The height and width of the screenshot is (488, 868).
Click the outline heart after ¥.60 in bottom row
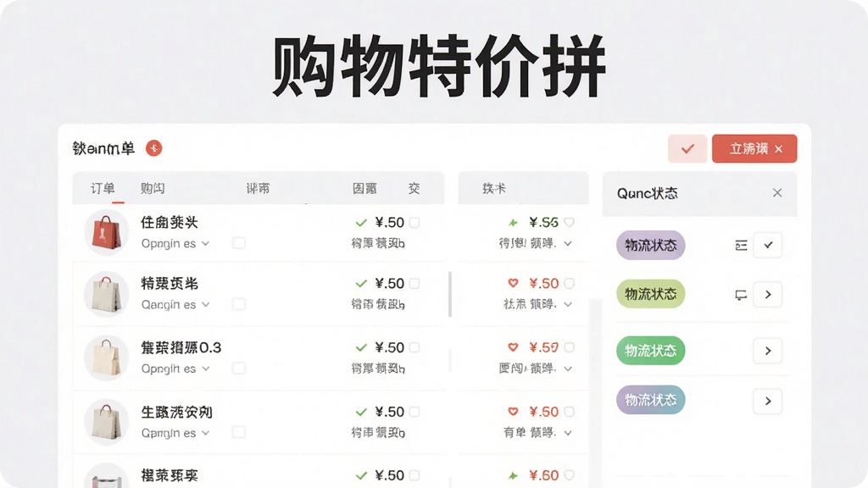[569, 475]
